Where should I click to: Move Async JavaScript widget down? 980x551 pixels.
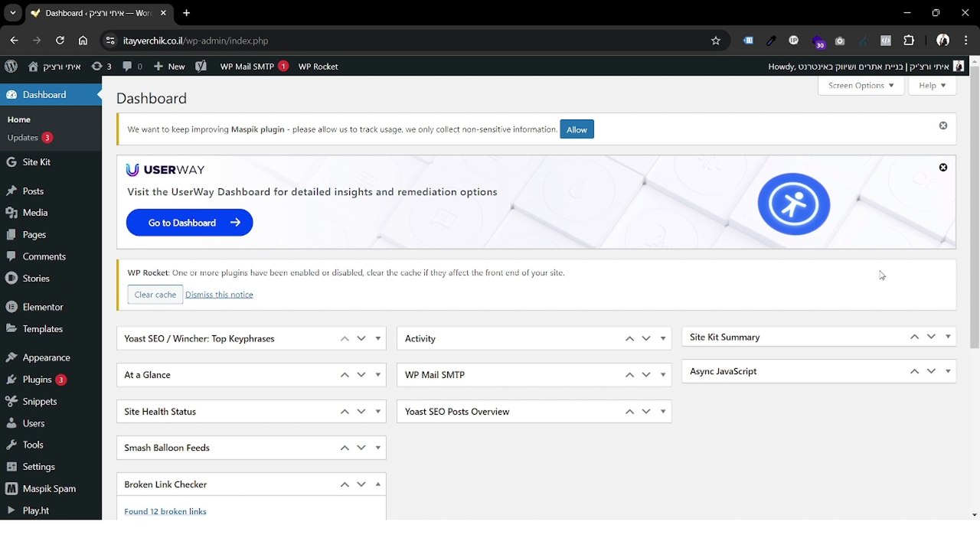click(x=931, y=371)
